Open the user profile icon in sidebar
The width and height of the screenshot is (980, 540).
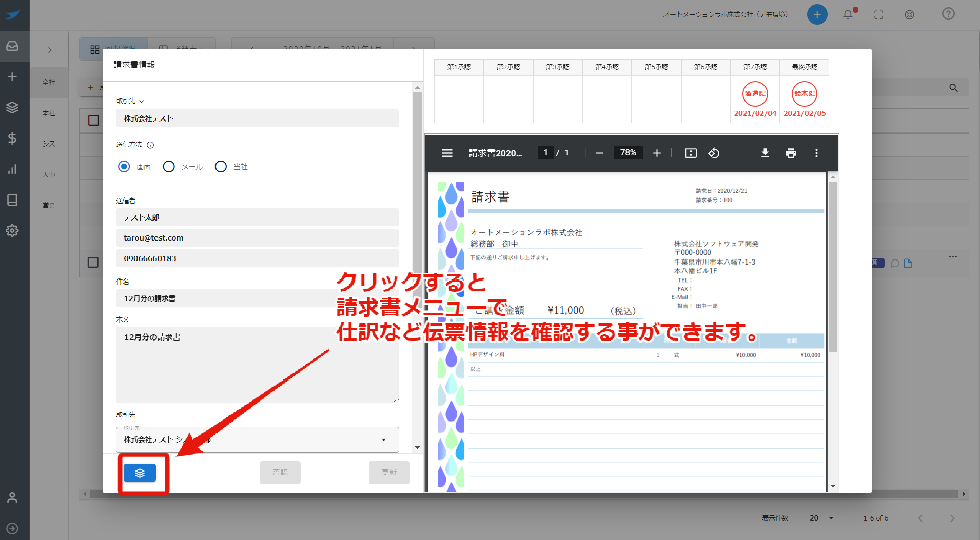pyautogui.click(x=12, y=497)
